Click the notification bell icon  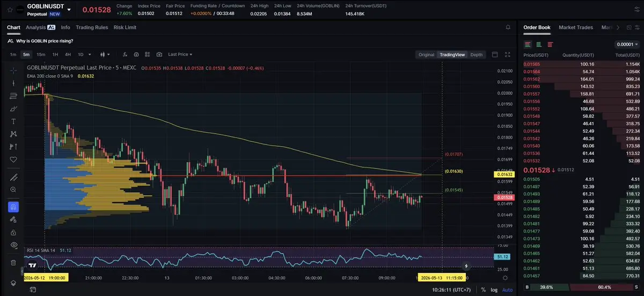(508, 27)
